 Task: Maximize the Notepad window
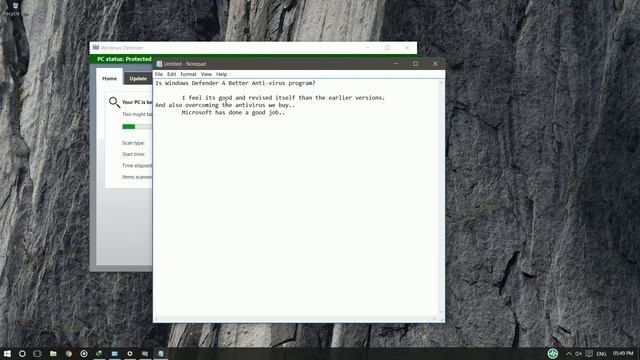point(416,64)
